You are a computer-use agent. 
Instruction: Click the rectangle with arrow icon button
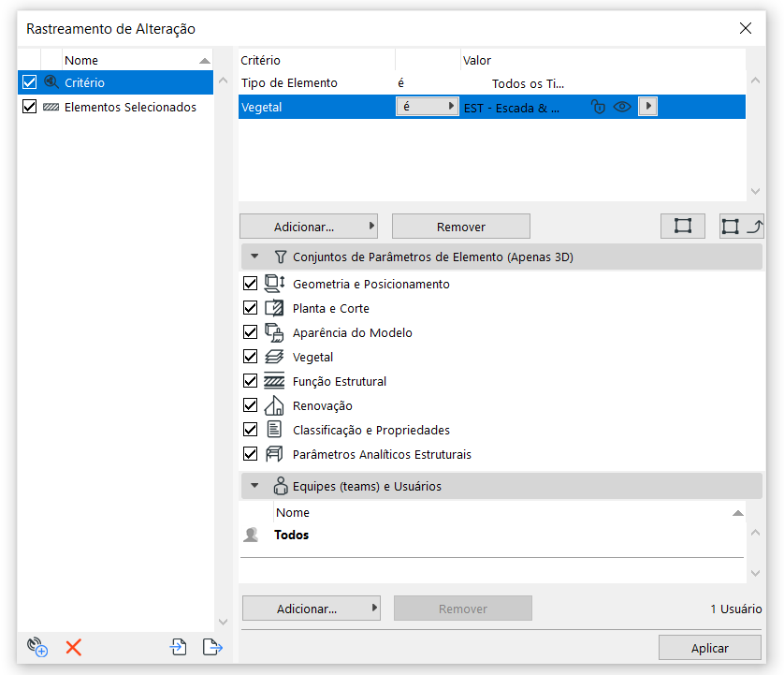coord(741,227)
